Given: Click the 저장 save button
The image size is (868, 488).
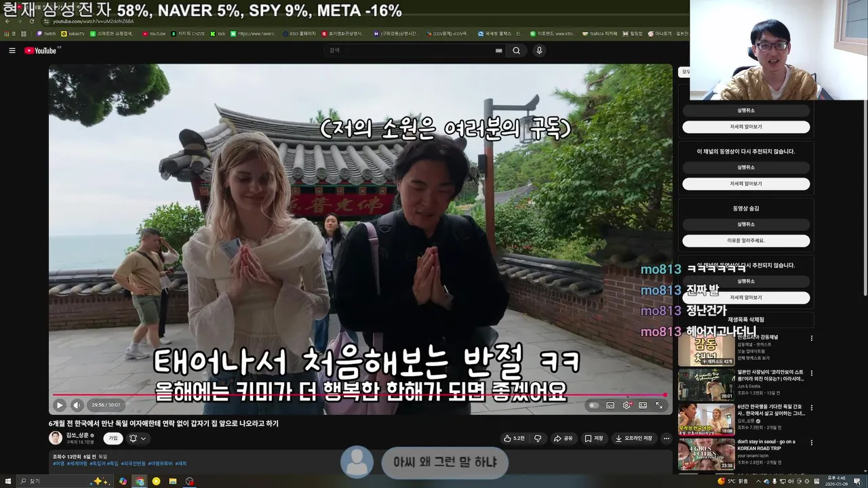Looking at the screenshot, I should 594,439.
